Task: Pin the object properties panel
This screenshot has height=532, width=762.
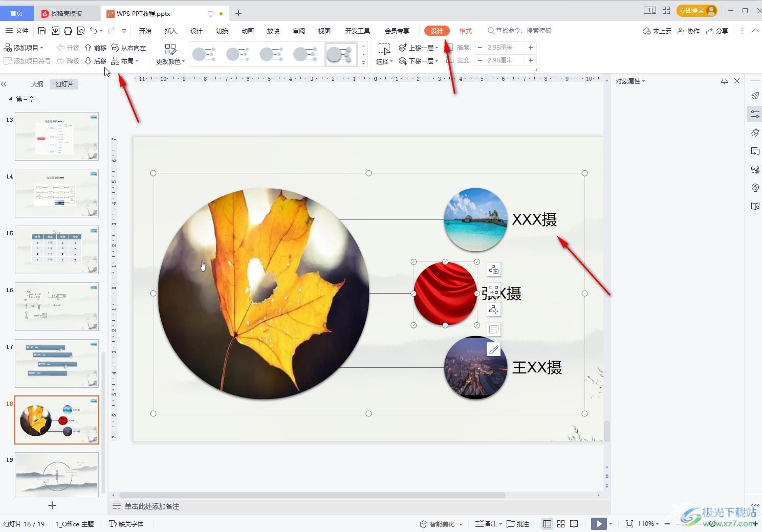Action: coord(724,81)
